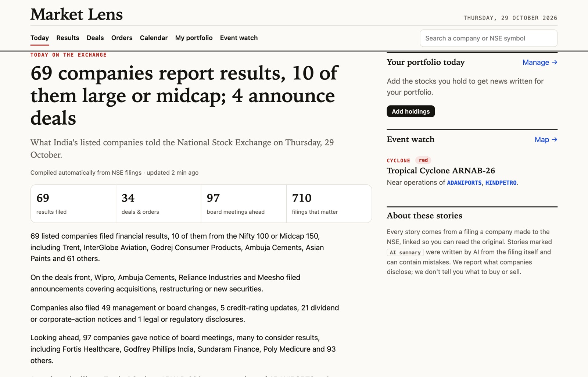Click the main '69 companies report results' headline

pos(184,95)
